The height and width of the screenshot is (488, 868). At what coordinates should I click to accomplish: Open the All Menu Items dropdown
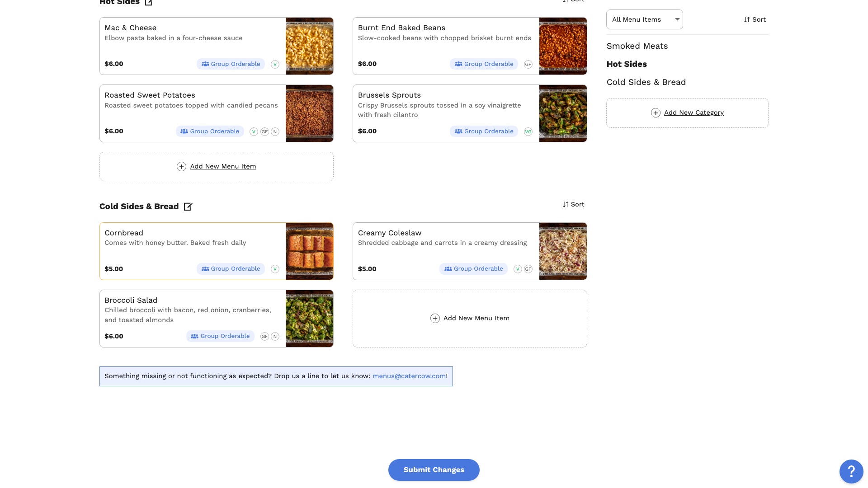click(x=644, y=19)
